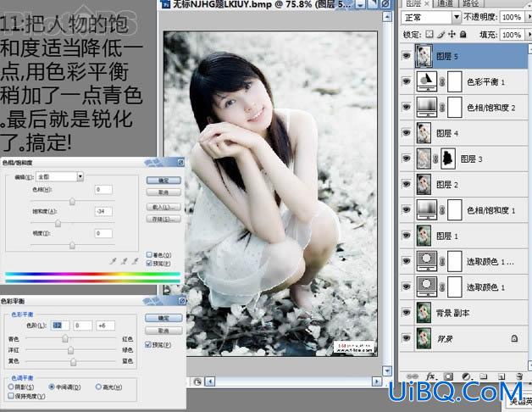
Task: Click the 饱和度(A) saturation slider handle
Action: click(x=58, y=223)
